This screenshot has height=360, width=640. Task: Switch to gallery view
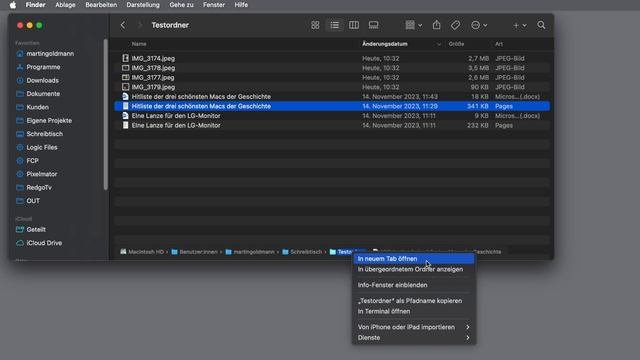(x=373, y=25)
